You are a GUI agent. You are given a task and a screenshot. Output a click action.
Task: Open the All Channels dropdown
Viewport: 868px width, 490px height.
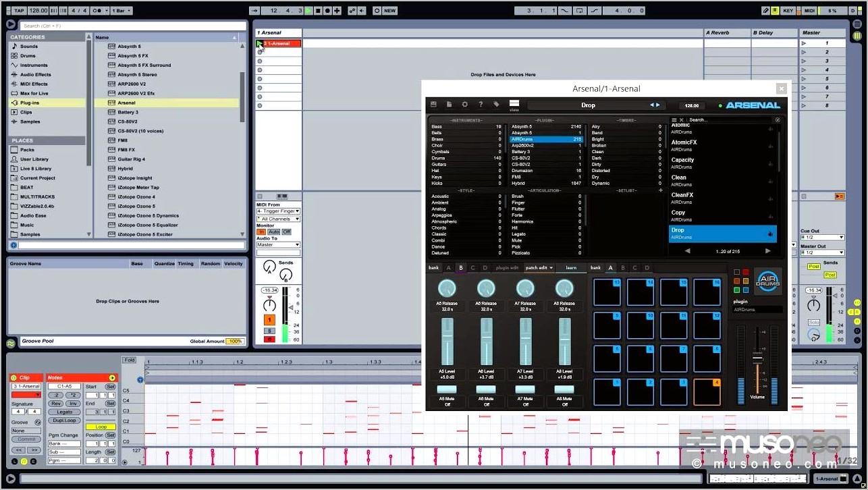point(278,219)
